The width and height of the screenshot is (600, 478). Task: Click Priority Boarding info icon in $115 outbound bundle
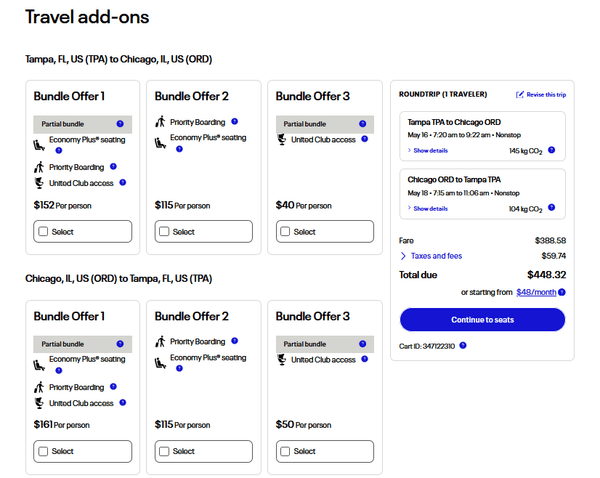coord(235,122)
